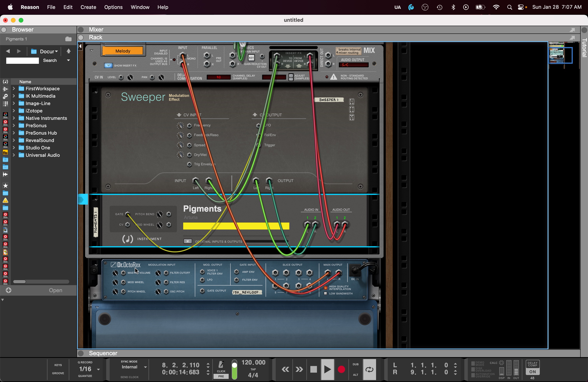Open Control Center in the menu bar
This screenshot has width=588, height=382.
[x=521, y=7]
